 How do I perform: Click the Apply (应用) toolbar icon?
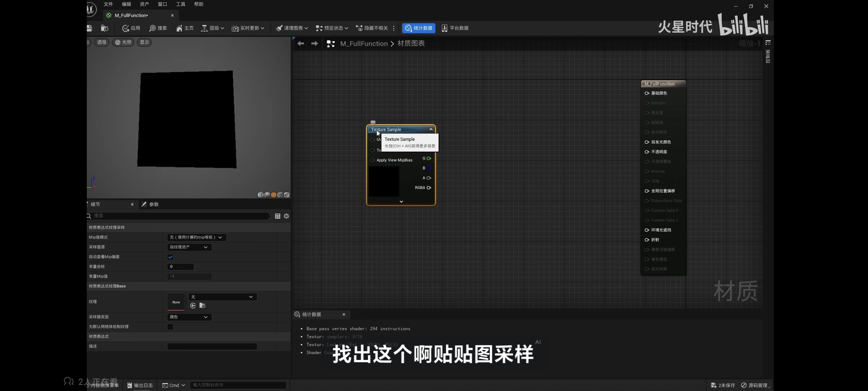(125, 28)
